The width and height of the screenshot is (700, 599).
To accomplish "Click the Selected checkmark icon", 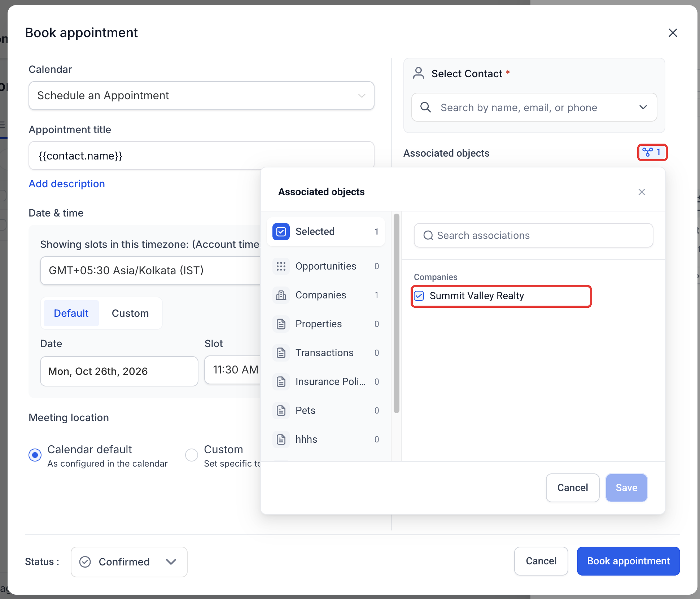I will coord(281,231).
